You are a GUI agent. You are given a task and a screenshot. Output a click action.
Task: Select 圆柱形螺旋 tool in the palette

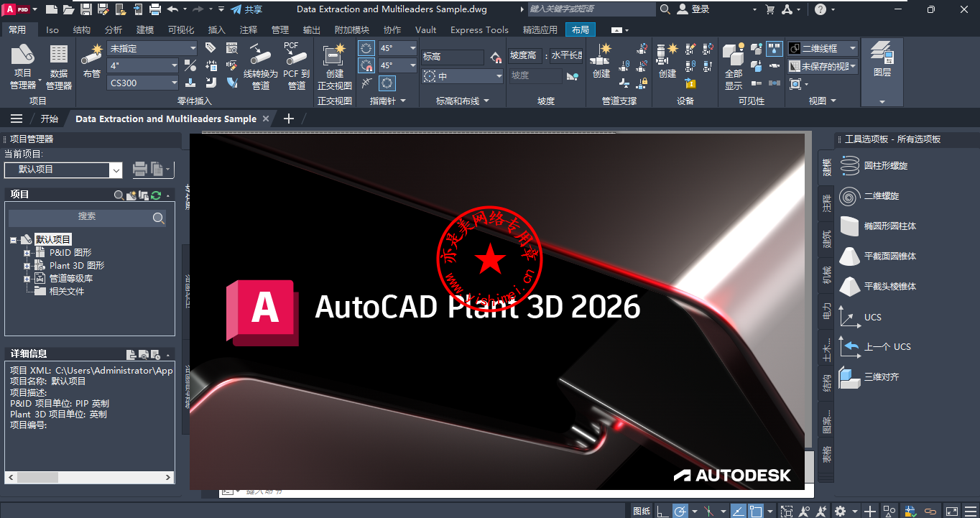[874, 165]
